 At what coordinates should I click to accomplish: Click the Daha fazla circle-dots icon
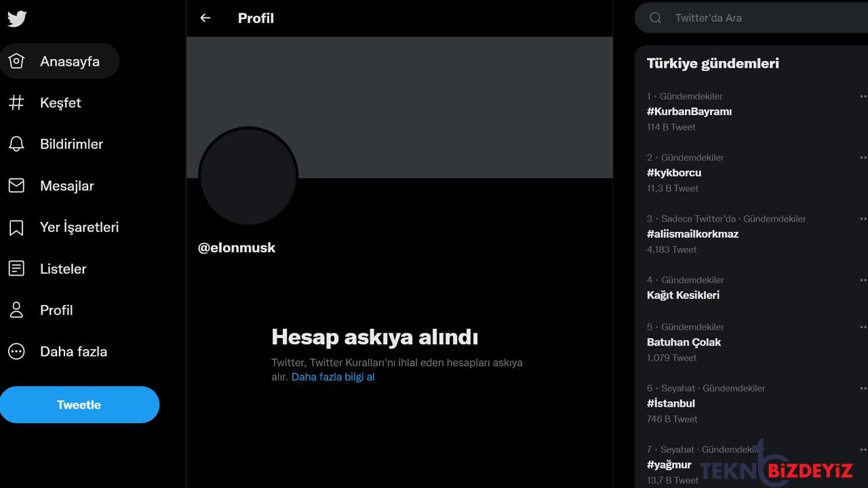click(16, 351)
